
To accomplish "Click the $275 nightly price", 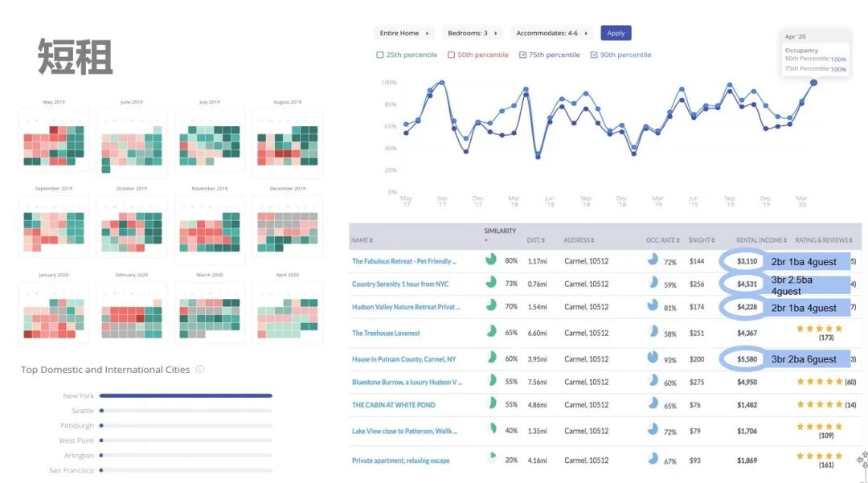I will 697,382.
